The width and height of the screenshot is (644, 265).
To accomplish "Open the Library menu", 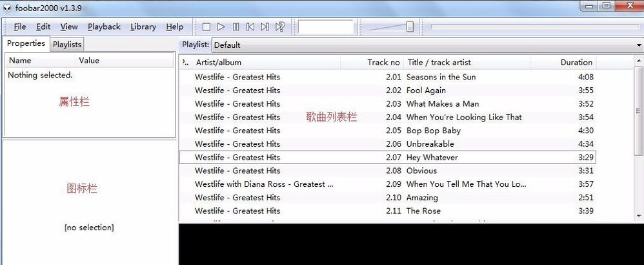I will pyautogui.click(x=143, y=26).
